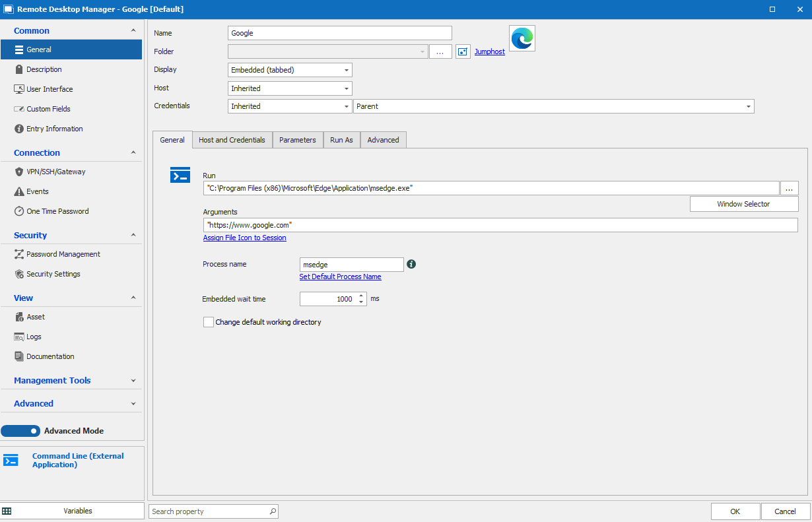Click Set Default Process Name link

click(340, 277)
